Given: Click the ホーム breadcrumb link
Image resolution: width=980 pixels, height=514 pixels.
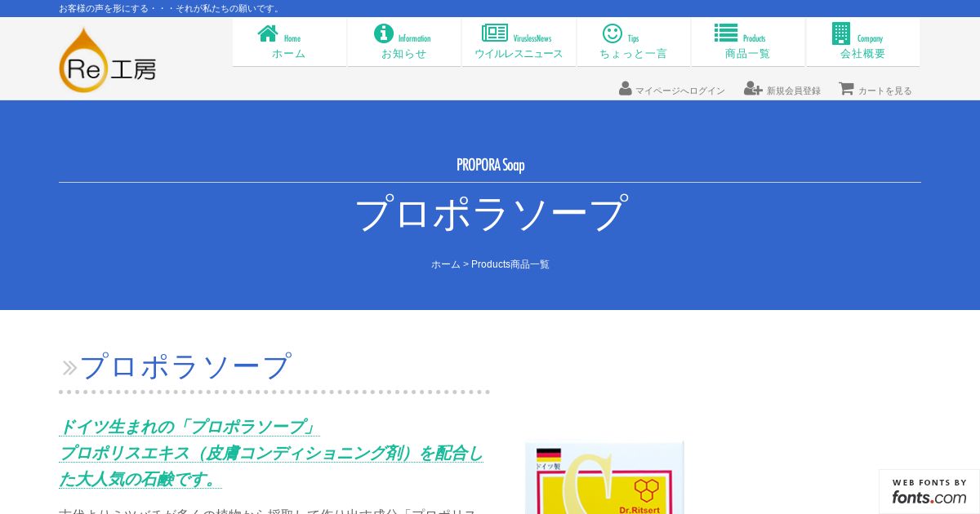Looking at the screenshot, I should coord(446,264).
